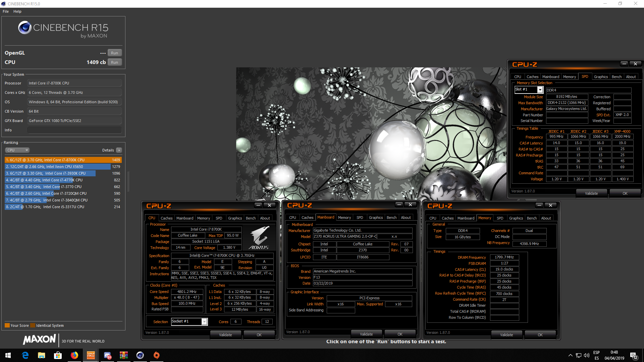This screenshot has width=644, height=362.
Task: Open the Help menu
Action: tap(17, 11)
